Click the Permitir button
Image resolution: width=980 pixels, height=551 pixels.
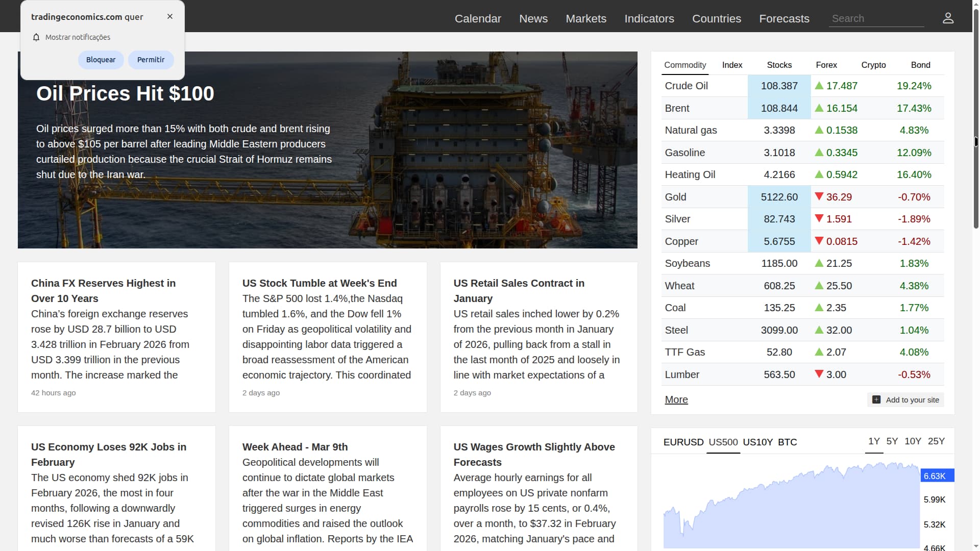click(151, 60)
